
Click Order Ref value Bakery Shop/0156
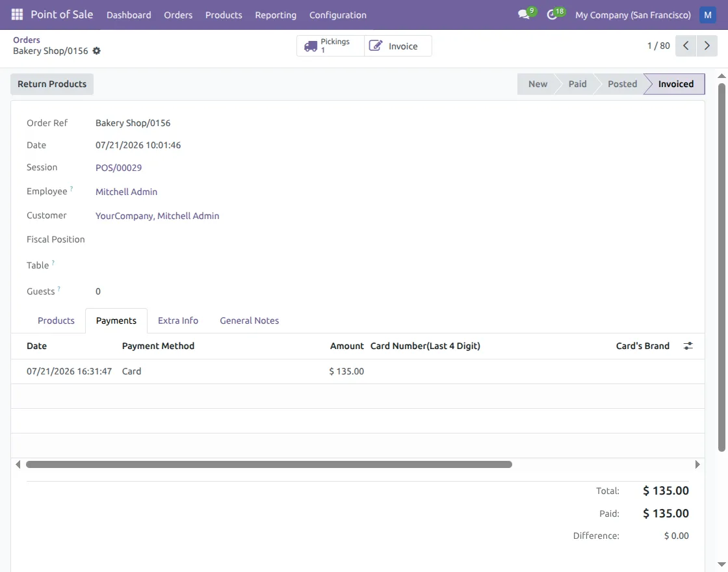pos(133,123)
